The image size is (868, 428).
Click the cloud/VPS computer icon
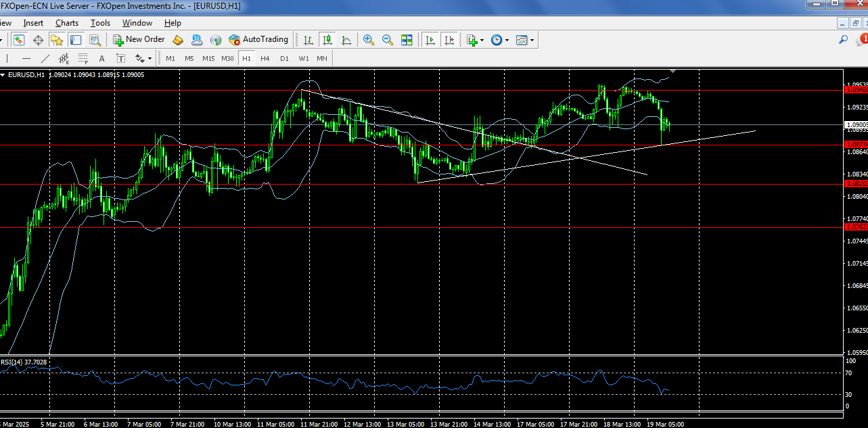(197, 40)
